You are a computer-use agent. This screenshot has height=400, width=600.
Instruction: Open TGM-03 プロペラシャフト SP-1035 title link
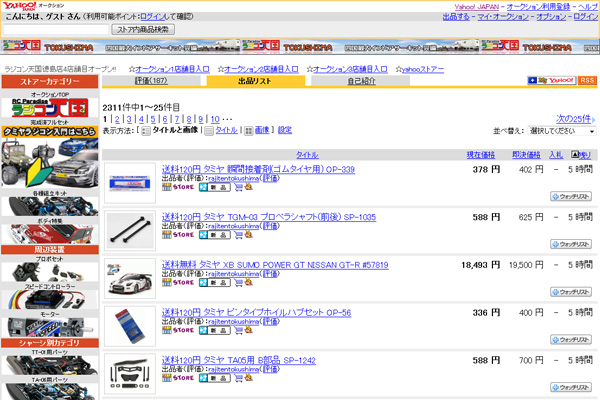click(269, 217)
